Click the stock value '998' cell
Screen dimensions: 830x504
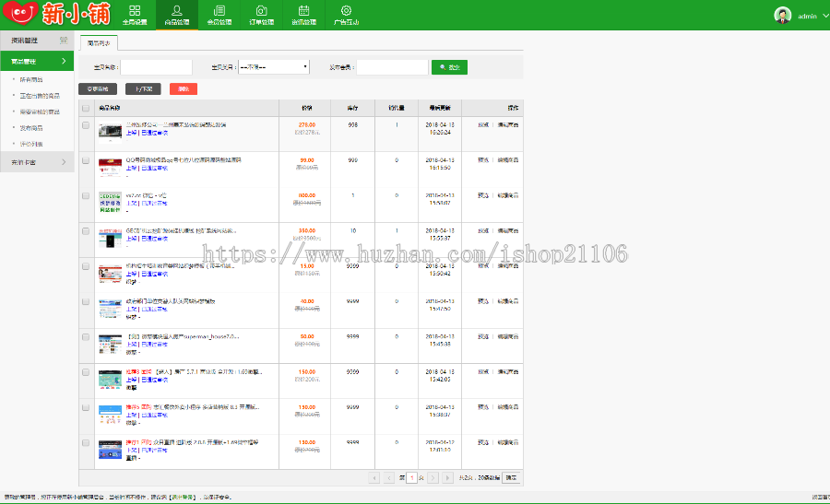point(353,125)
